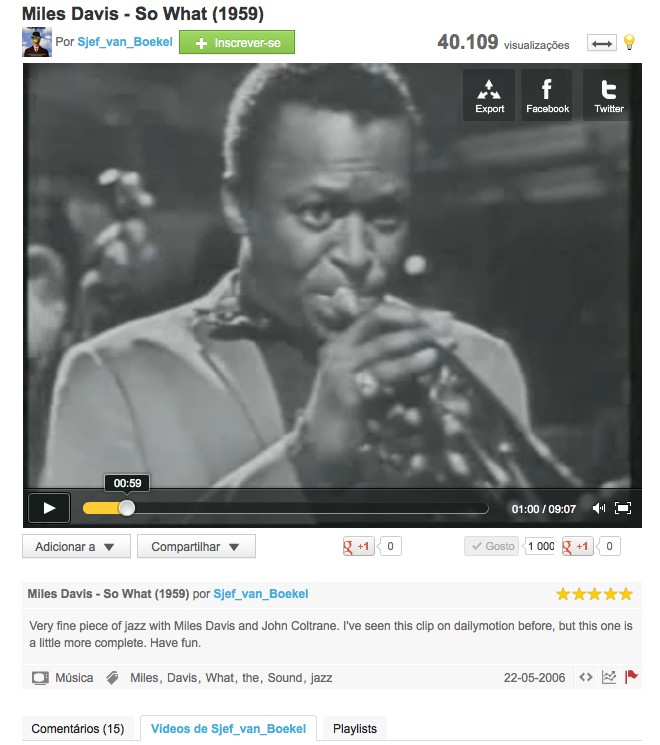Switch to the Comentários (15) tab
The height and width of the screenshot is (745, 660).
pos(78,728)
